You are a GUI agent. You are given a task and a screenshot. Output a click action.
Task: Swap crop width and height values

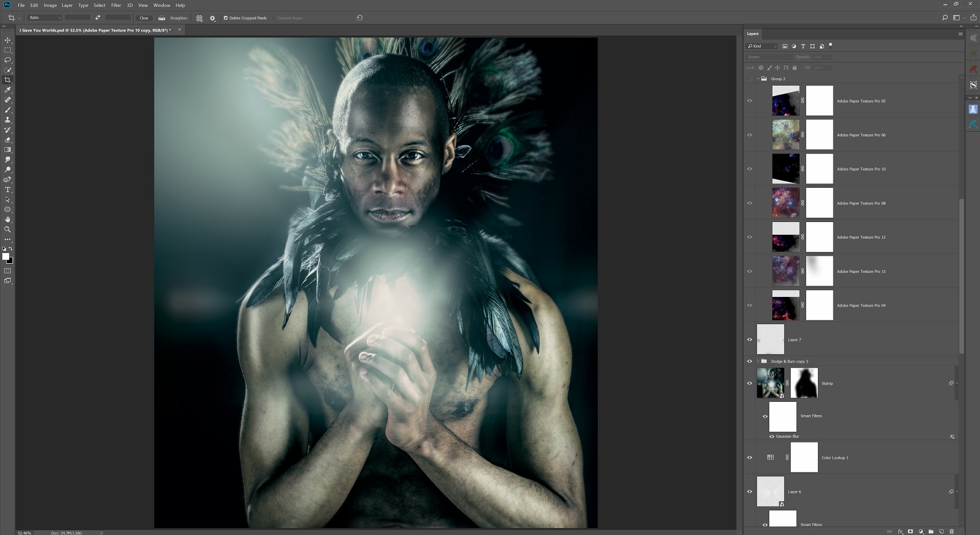[x=98, y=18]
